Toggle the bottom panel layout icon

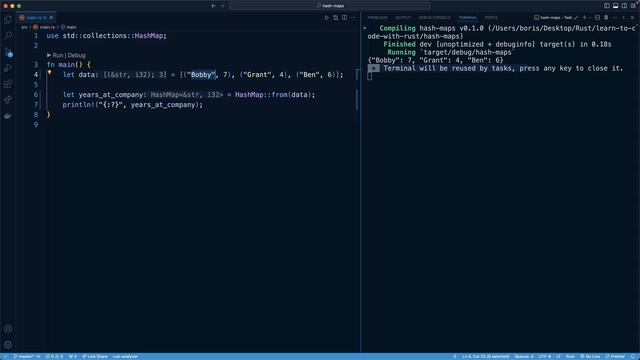616,6
